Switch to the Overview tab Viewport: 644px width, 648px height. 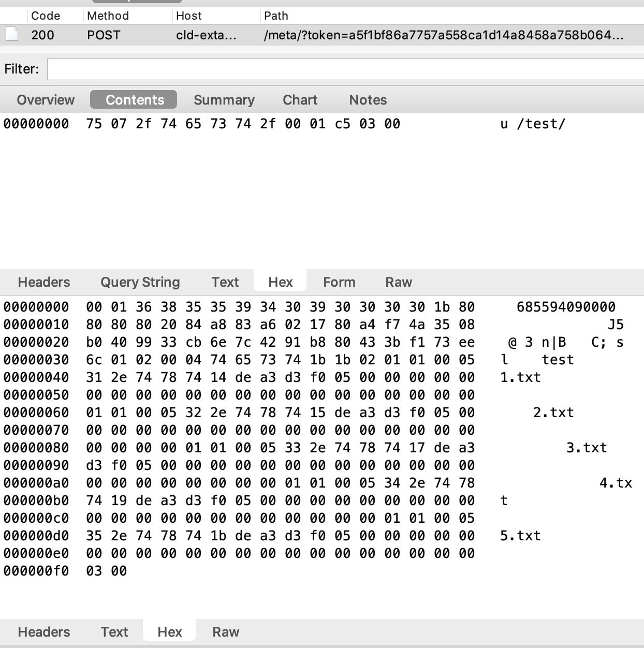(46, 100)
